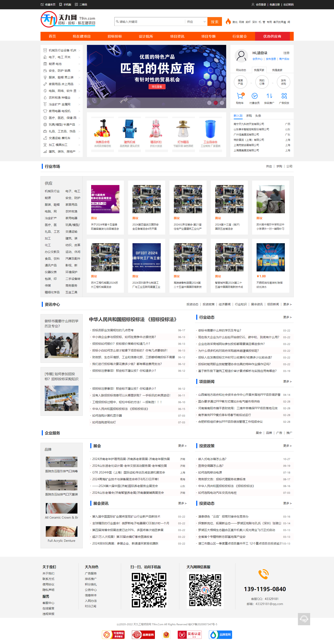
Task: Select first banner carousel dot
Action: coord(209,103)
